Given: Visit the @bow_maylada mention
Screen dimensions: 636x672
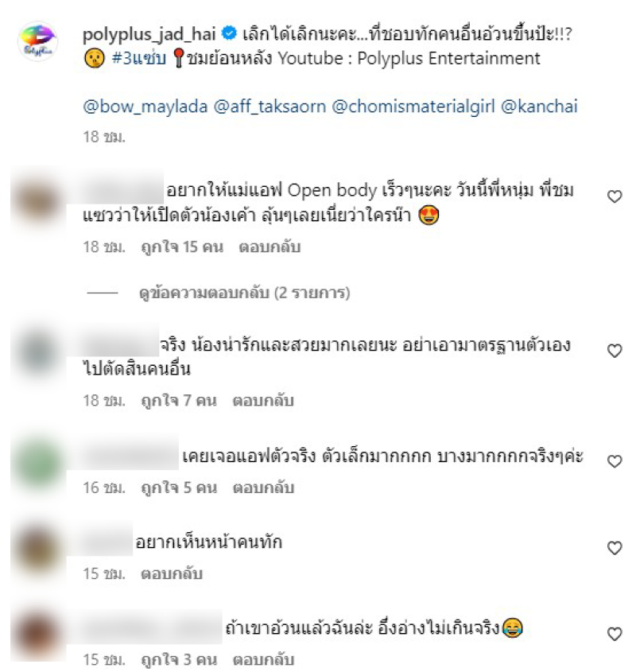Looking at the screenshot, I should [145, 107].
